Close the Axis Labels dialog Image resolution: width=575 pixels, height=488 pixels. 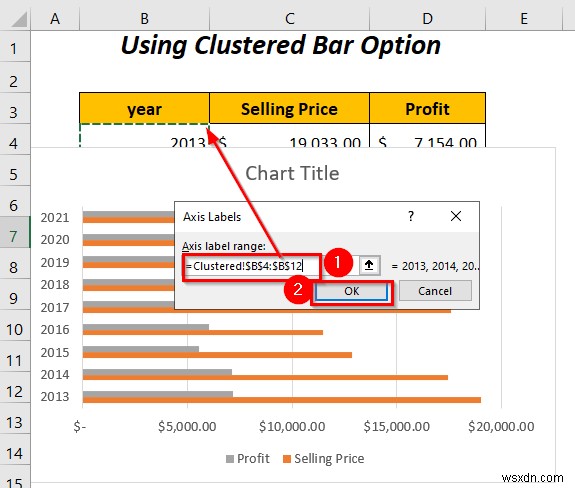click(456, 216)
